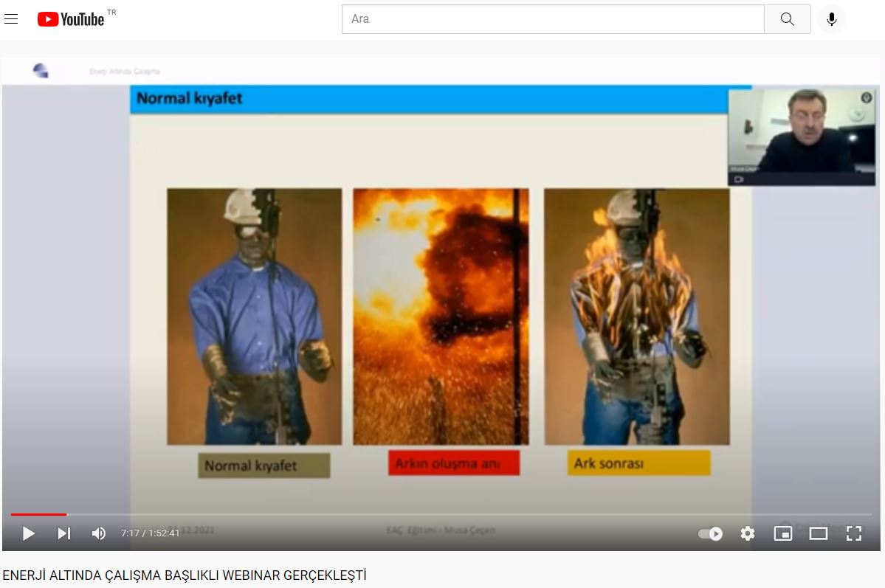Click the video title ENERJİ ALTINDA ÇALIŞMA

coord(185,575)
